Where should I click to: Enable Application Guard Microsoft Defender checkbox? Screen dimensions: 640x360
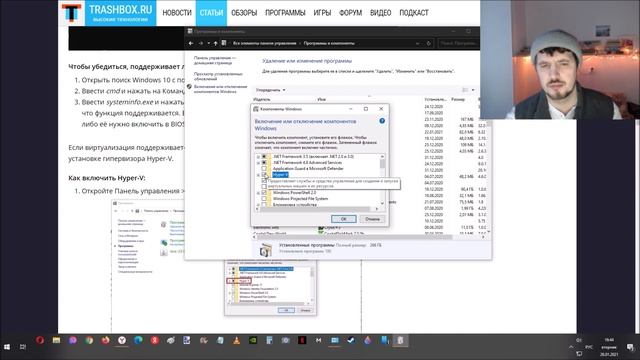(264, 169)
